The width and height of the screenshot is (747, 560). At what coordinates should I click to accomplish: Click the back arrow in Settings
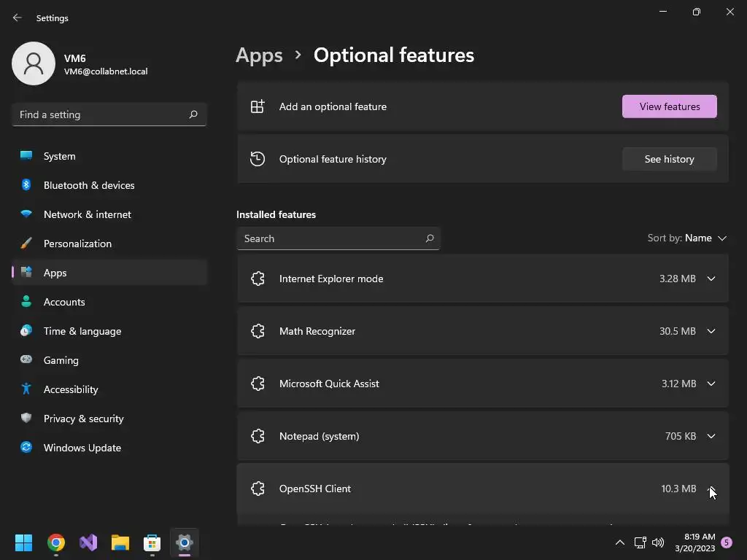click(18, 17)
